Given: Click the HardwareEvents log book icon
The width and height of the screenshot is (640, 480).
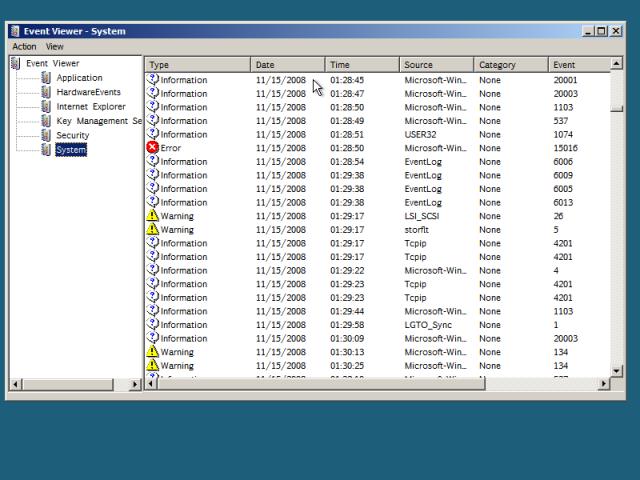Looking at the screenshot, I should click(x=46, y=92).
